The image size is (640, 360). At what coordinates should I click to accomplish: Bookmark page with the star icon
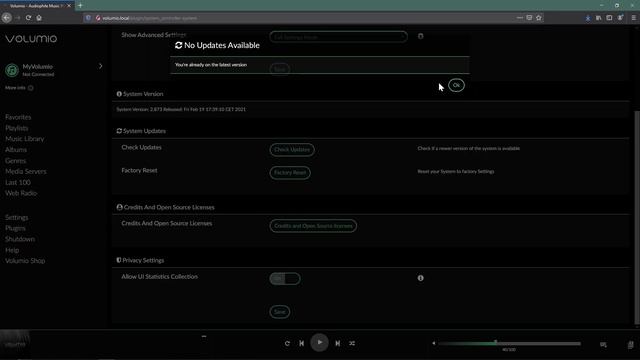click(539, 18)
